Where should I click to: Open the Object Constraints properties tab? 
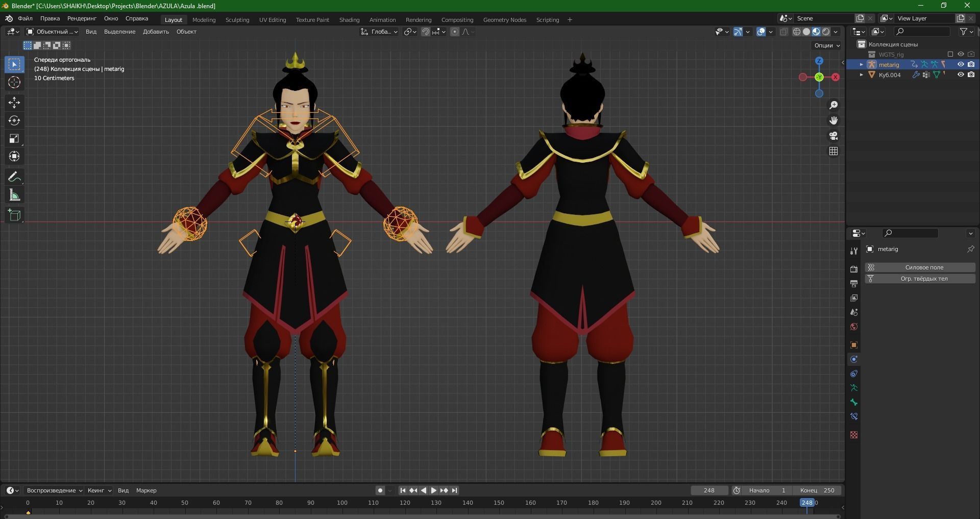tap(854, 374)
